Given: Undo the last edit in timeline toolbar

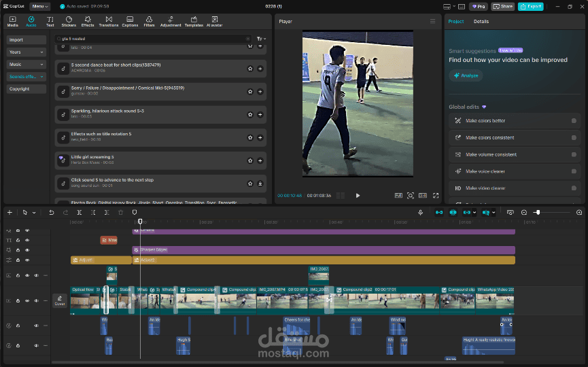Looking at the screenshot, I should 52,213.
